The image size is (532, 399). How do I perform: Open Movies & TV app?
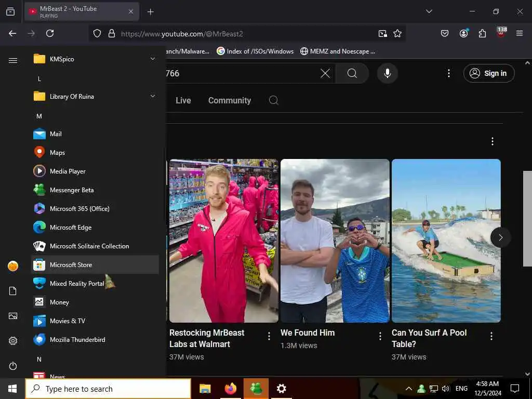point(95,321)
